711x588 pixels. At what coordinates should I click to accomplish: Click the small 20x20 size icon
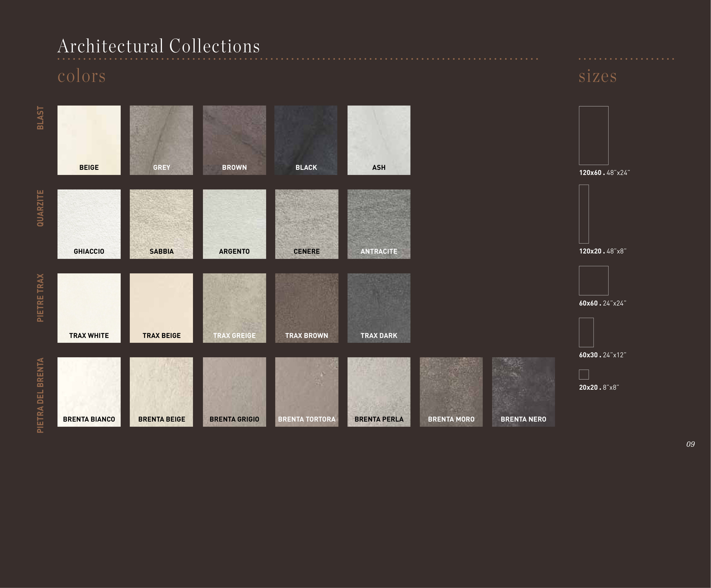tap(584, 374)
